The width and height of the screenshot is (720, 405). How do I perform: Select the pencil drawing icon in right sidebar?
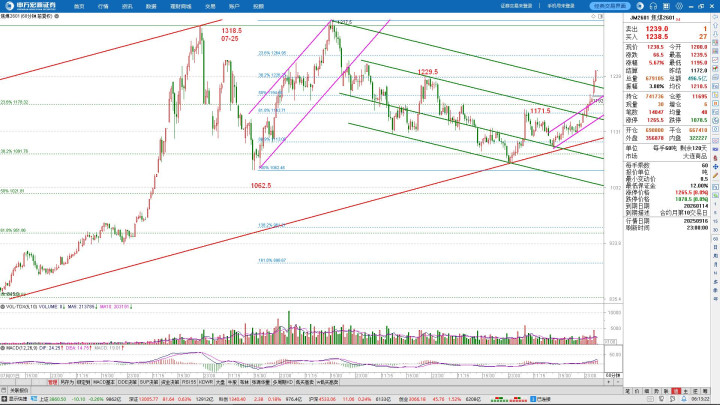[715, 175]
